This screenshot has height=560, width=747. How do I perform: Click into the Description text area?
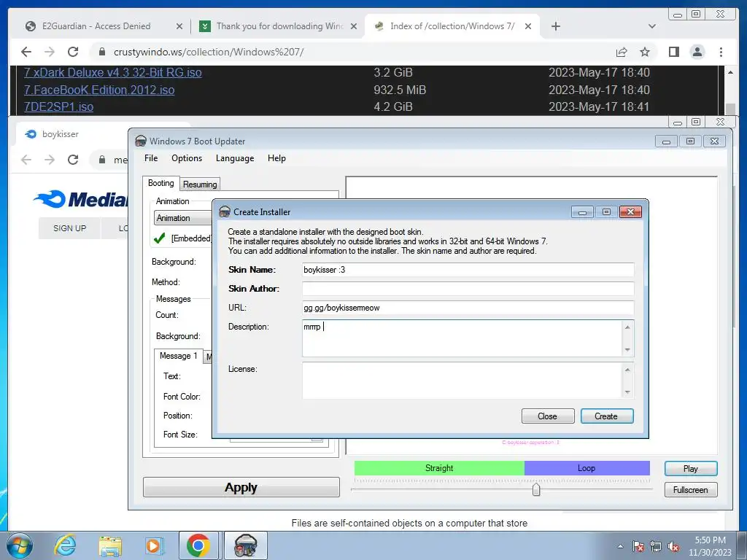click(462, 338)
